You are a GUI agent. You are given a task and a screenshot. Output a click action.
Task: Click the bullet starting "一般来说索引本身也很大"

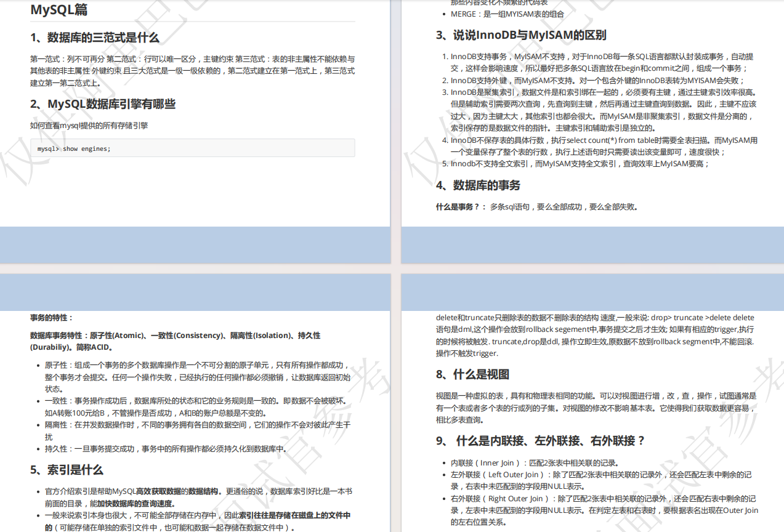click(x=198, y=521)
